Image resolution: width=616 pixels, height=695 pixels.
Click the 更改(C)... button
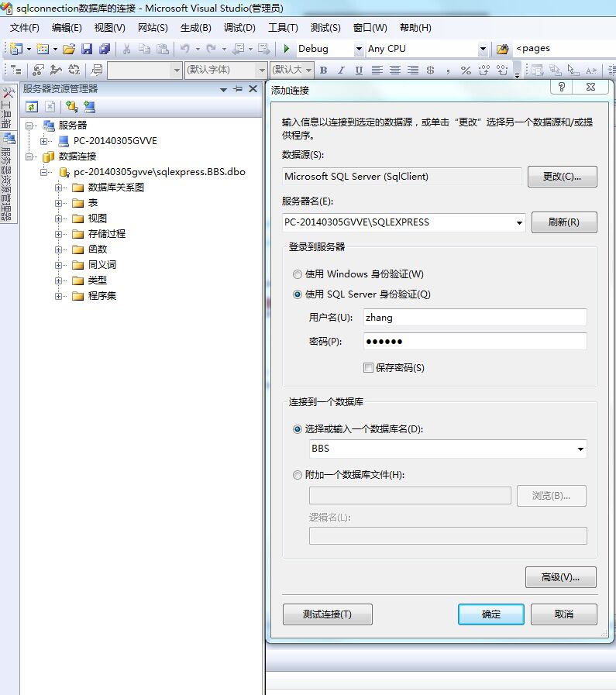point(562,177)
